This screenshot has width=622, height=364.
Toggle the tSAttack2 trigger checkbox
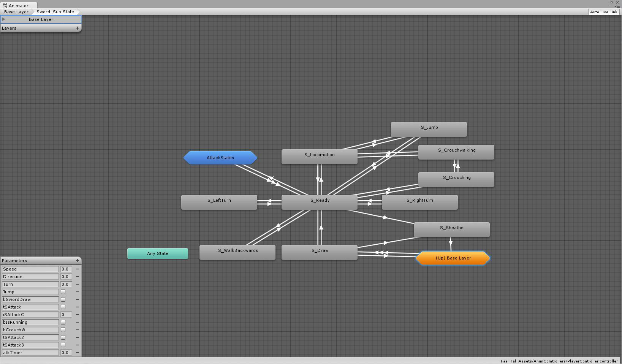pyautogui.click(x=63, y=337)
